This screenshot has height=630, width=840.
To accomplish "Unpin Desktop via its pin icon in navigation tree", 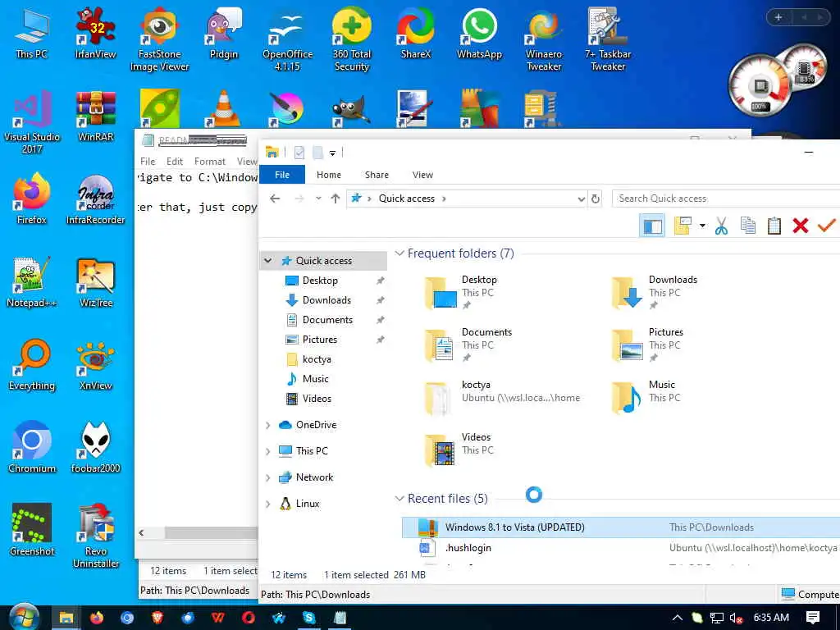I will [x=381, y=281].
